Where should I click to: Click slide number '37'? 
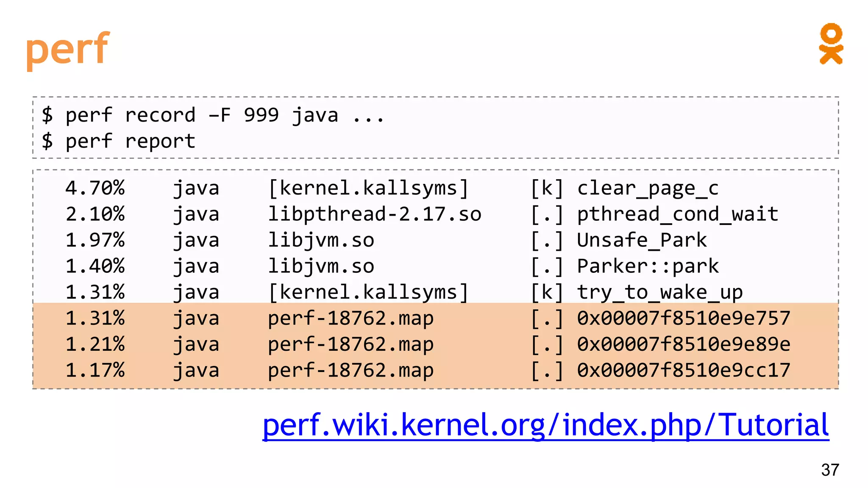[830, 470]
